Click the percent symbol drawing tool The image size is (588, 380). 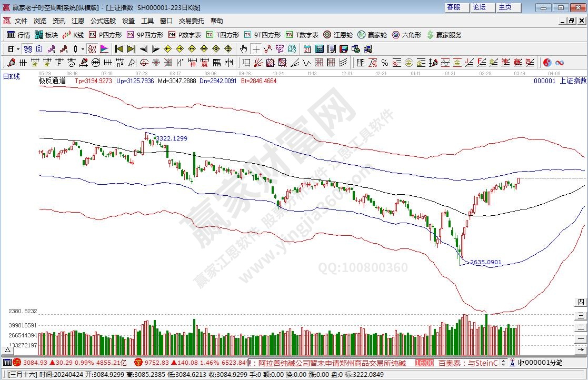coord(384,63)
